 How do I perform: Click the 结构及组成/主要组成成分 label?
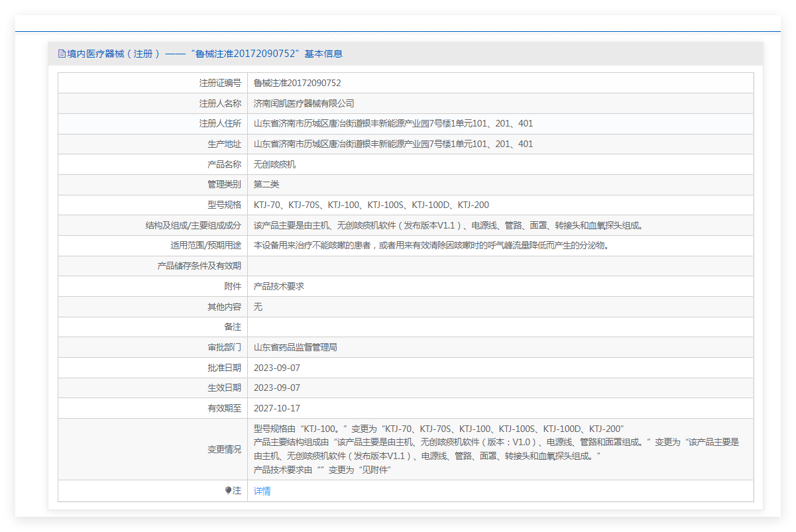[194, 225]
